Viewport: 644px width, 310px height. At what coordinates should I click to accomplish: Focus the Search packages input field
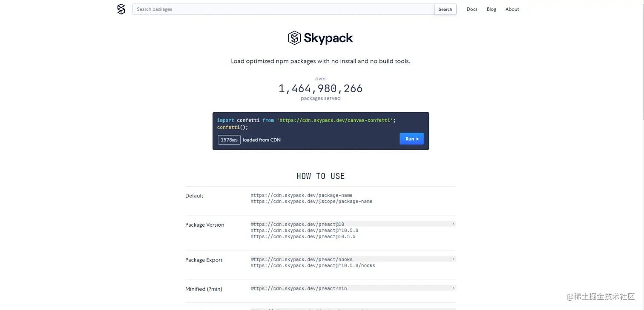(x=283, y=9)
